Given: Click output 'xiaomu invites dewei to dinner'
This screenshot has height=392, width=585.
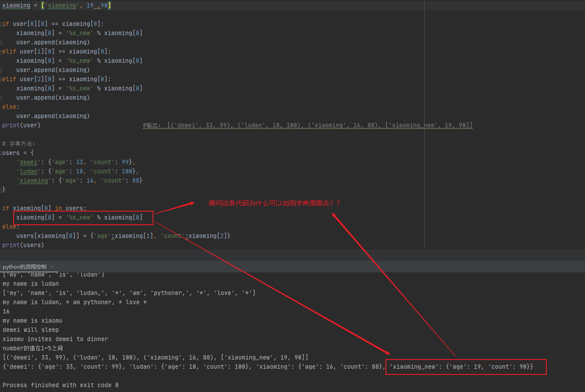Looking at the screenshot, I should [x=55, y=339].
